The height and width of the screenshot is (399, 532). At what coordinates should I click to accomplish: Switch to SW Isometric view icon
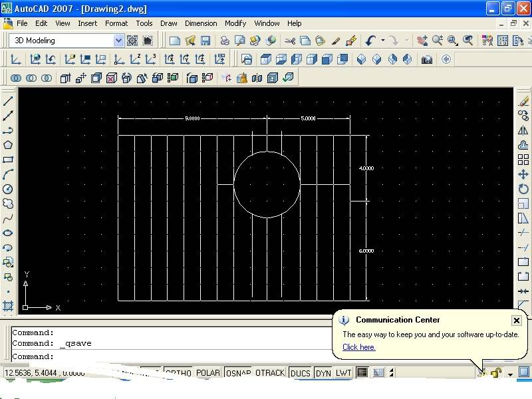click(x=361, y=60)
